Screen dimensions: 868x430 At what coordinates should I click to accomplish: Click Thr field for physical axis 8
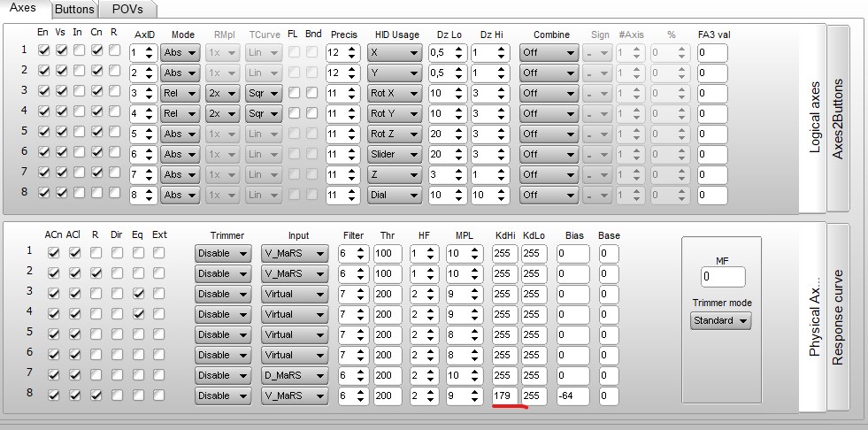(x=387, y=395)
